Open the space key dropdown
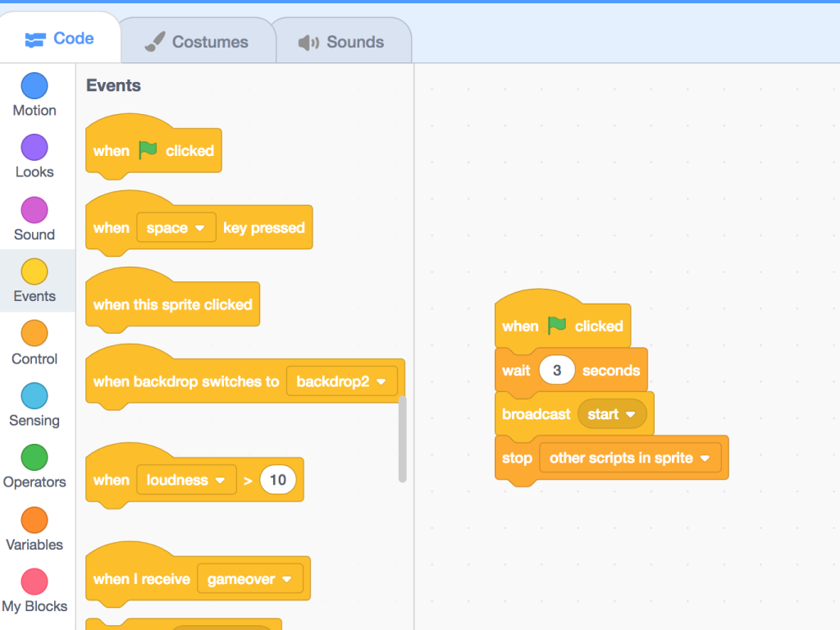The width and height of the screenshot is (840, 630). pos(176,228)
